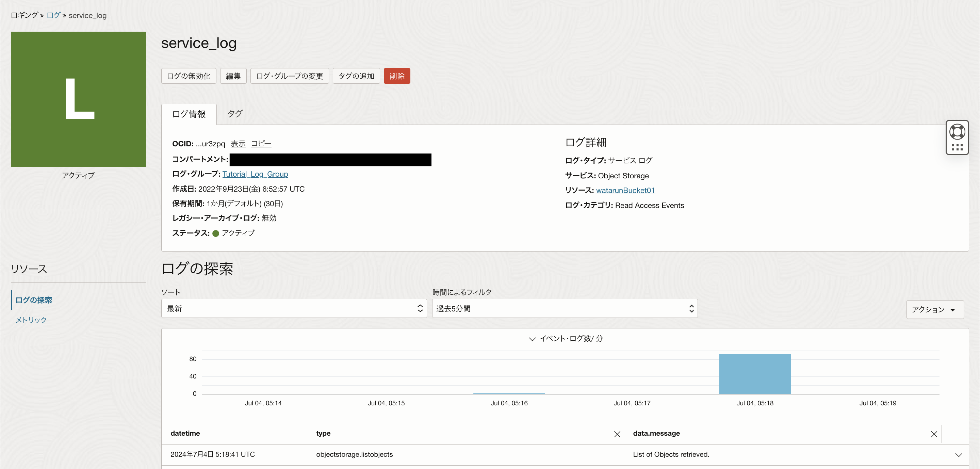Click the green L log thumbnail
Image resolution: width=980 pixels, height=469 pixels.
click(x=78, y=99)
